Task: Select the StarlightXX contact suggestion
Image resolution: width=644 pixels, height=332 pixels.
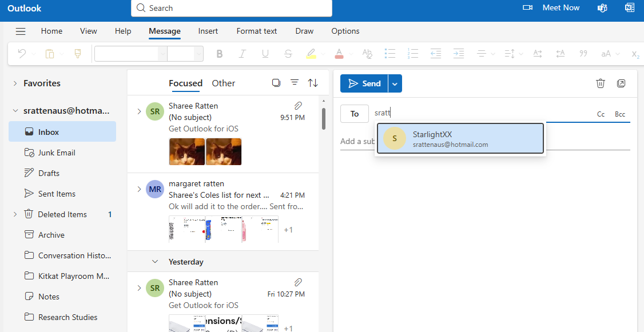Action: click(460, 138)
